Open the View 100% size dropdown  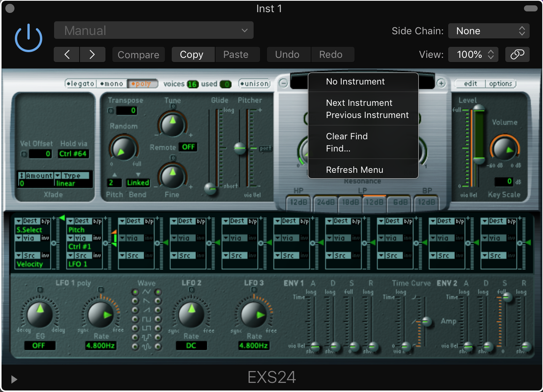[474, 54]
